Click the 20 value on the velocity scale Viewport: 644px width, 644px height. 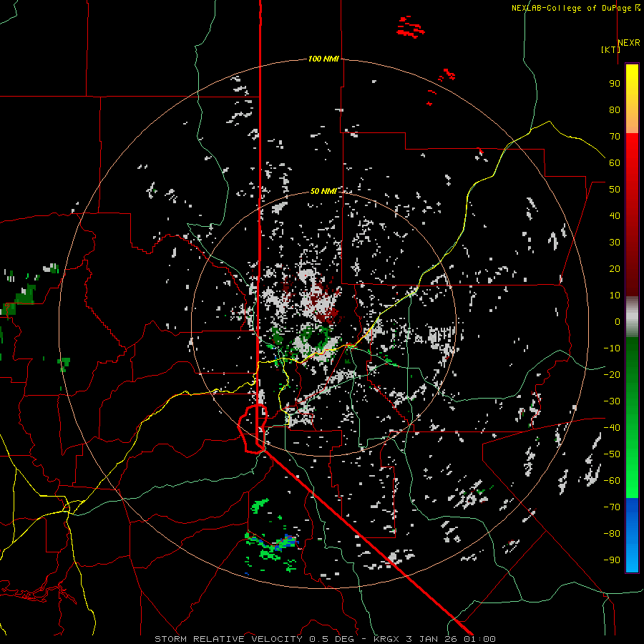pos(615,269)
